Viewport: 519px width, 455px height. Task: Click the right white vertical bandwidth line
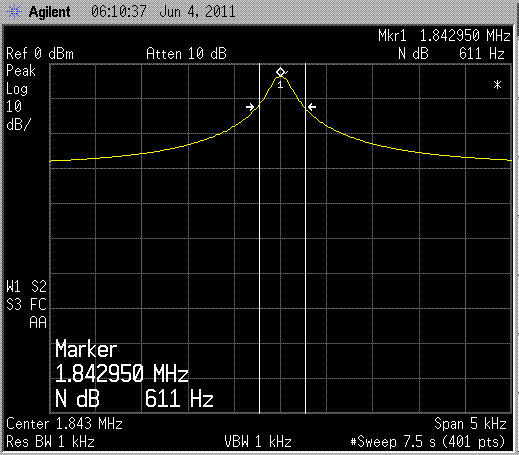305,238
